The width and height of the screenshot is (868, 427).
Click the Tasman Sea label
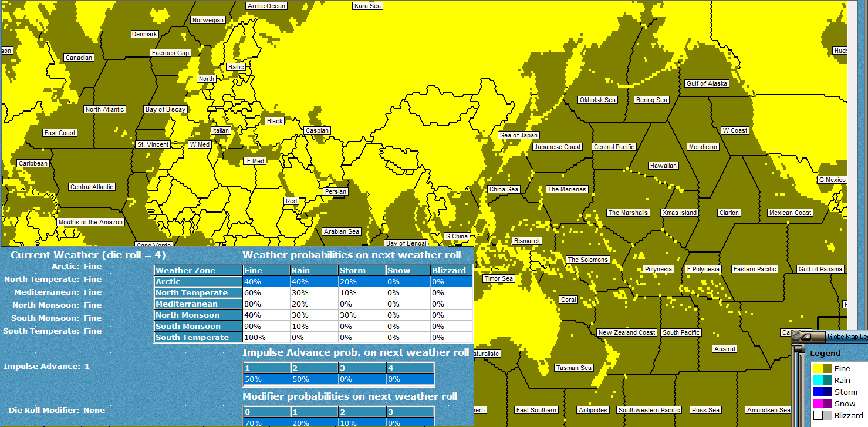click(x=574, y=368)
